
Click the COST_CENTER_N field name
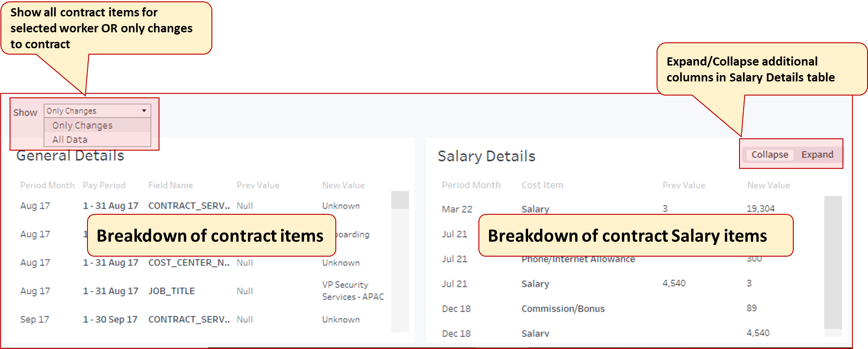(189, 263)
